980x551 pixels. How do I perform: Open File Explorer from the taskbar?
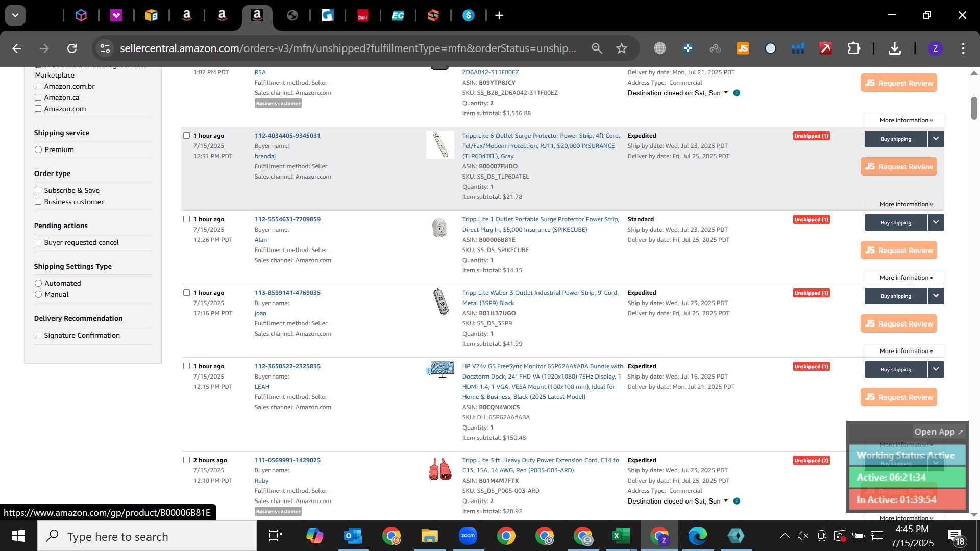coord(429,536)
